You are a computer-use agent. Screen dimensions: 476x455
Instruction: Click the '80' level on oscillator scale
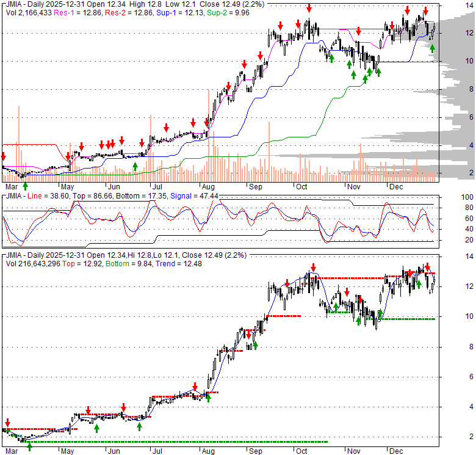(469, 208)
